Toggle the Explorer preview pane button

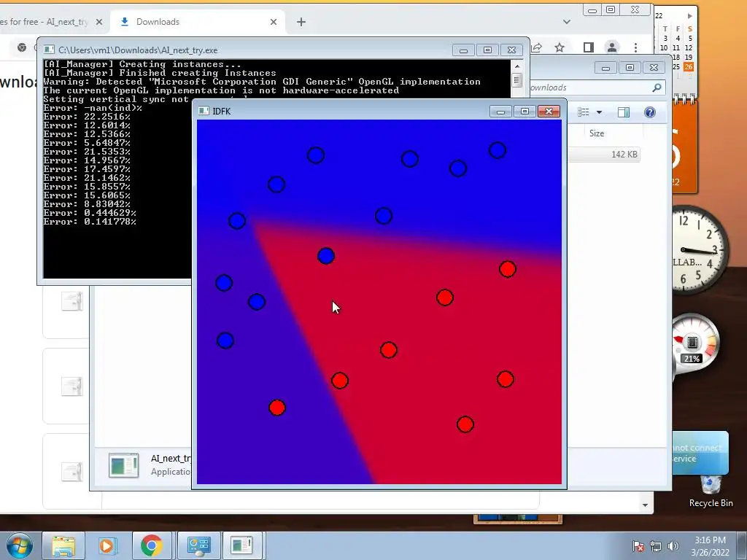(x=624, y=112)
